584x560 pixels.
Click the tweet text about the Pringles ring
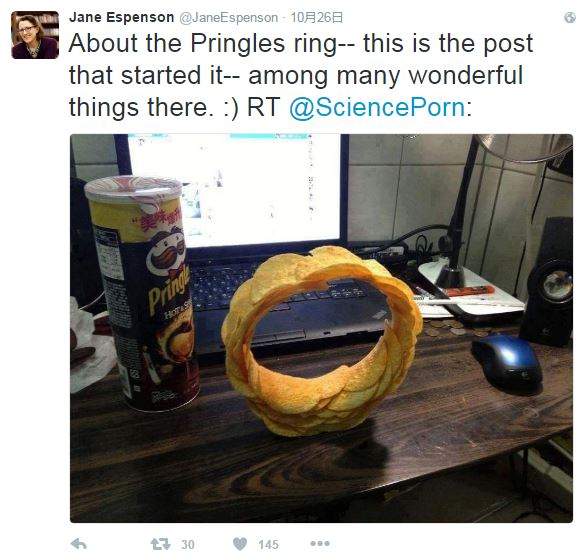(x=301, y=76)
